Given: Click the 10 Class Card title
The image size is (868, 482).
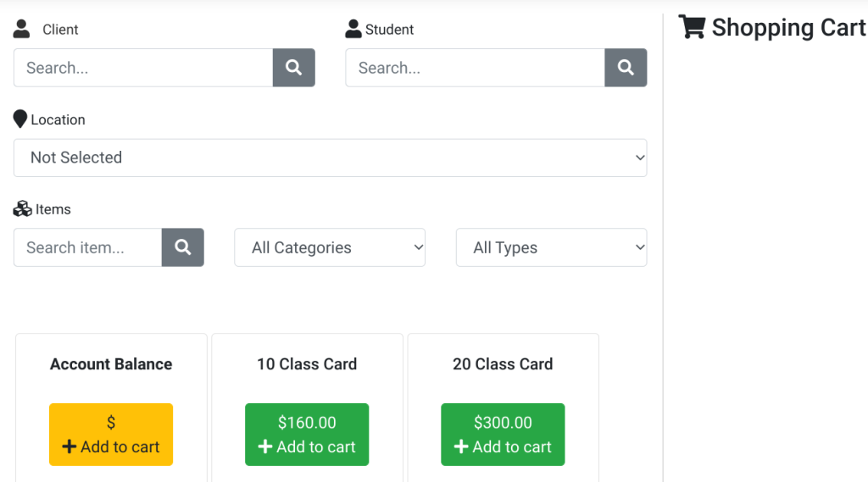Looking at the screenshot, I should (x=307, y=364).
